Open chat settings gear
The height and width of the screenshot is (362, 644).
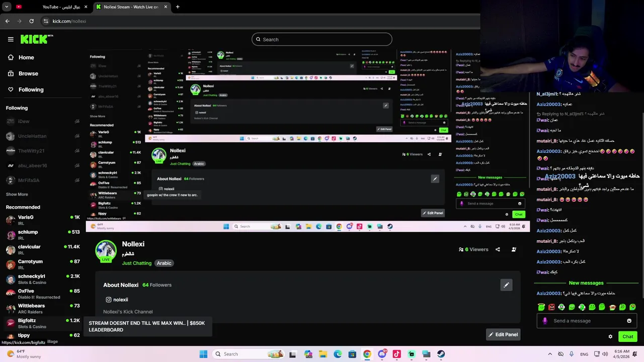point(610,336)
